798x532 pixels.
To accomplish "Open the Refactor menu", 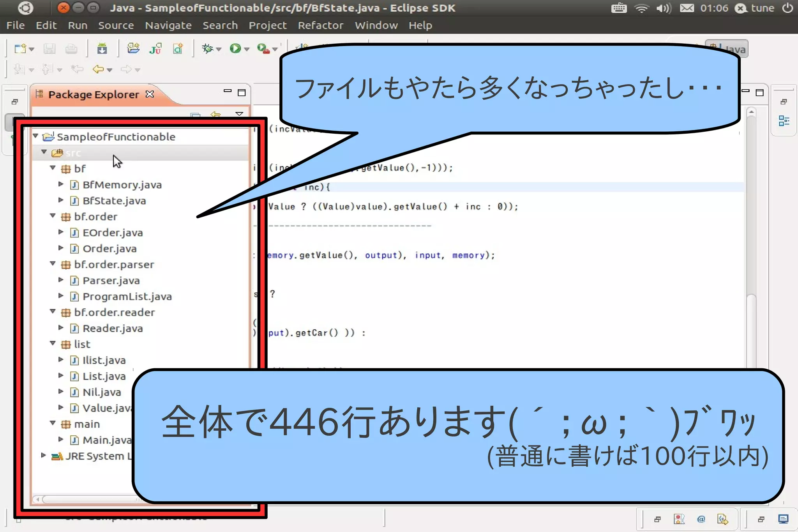I will pos(321,25).
